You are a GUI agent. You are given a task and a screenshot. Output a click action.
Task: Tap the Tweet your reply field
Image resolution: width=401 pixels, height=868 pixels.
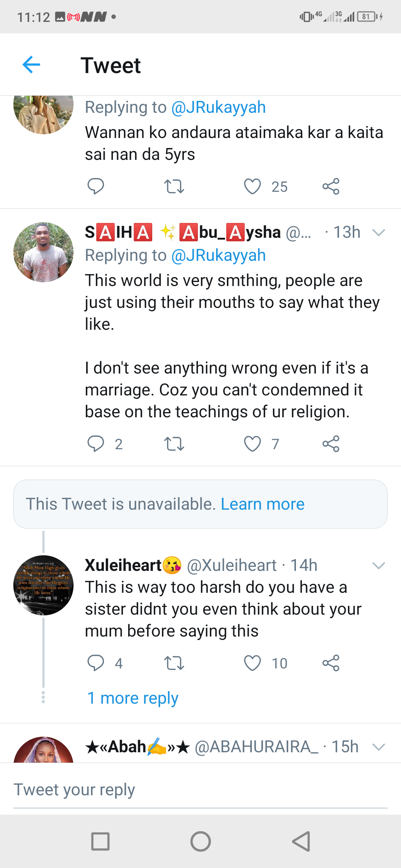200,790
